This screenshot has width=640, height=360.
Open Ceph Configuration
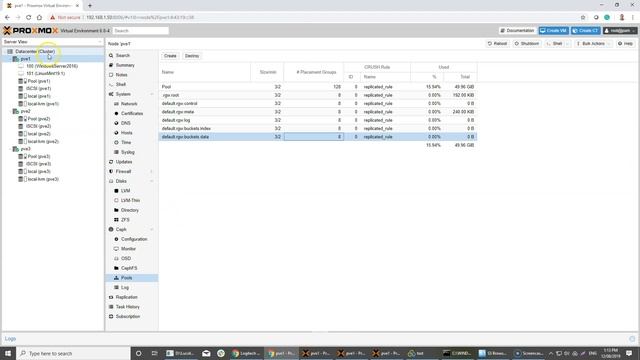[x=134, y=239]
